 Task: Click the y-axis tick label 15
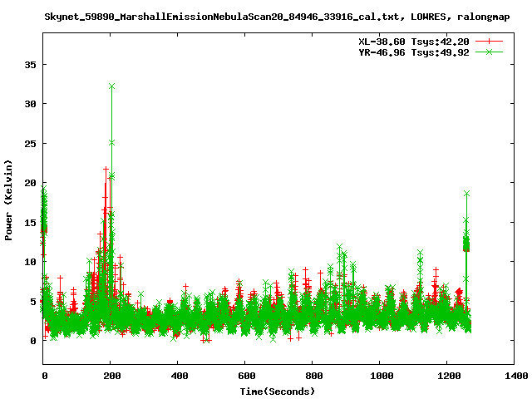pyautogui.click(x=31, y=223)
